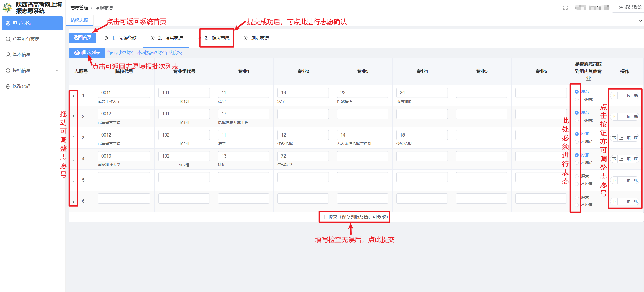Toggle fullscreen mode icon in header
This screenshot has width=644, height=292.
point(565,8)
